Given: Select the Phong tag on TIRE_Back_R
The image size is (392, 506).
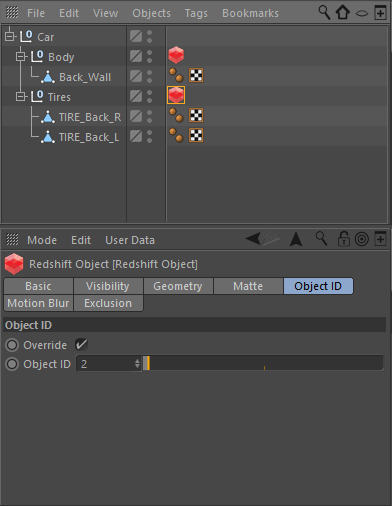Looking at the screenshot, I should point(176,115).
